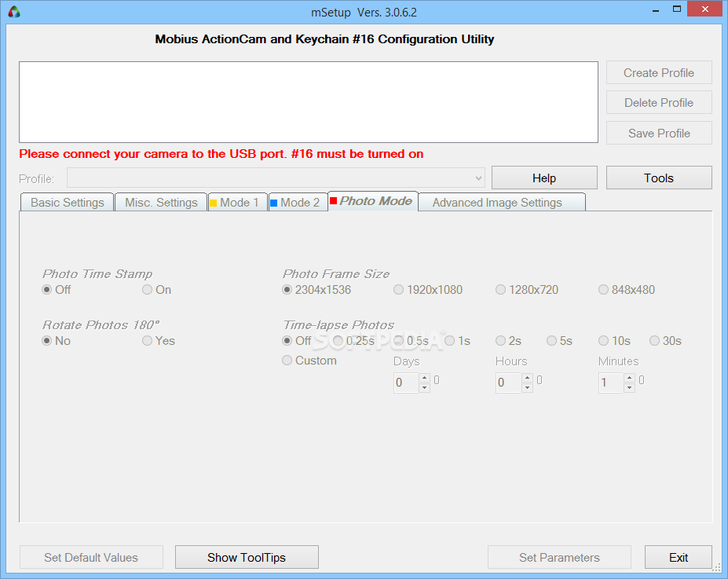
Task: Close the mSetup window
Action: point(705,9)
